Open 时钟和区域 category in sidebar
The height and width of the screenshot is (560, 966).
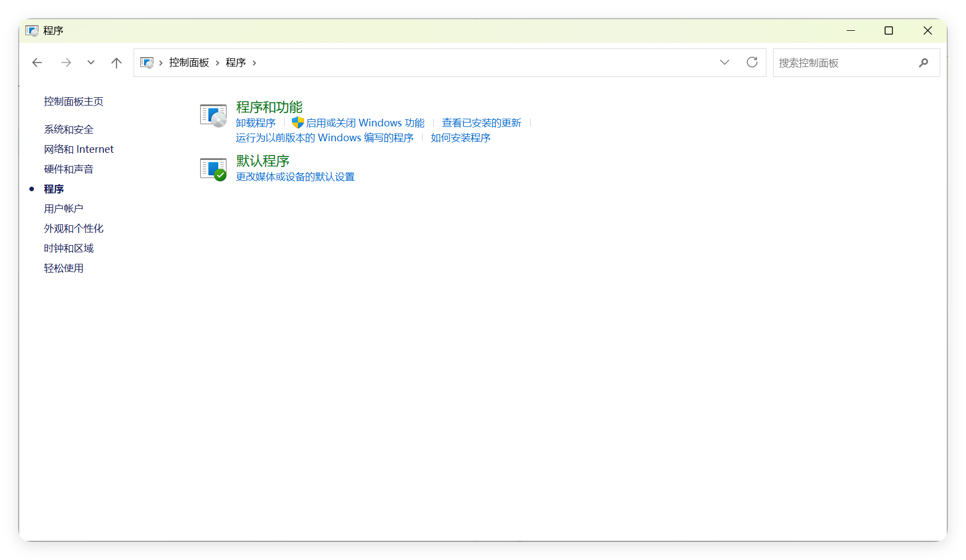click(69, 248)
